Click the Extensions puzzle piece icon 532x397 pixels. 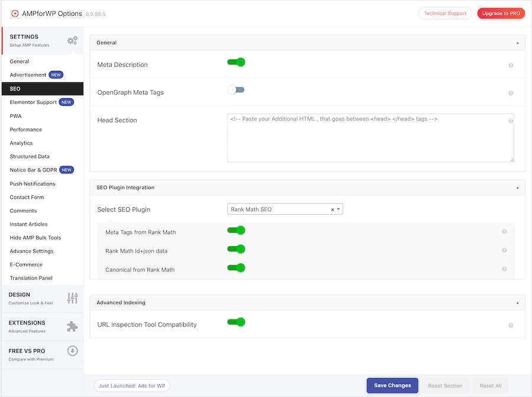click(72, 327)
